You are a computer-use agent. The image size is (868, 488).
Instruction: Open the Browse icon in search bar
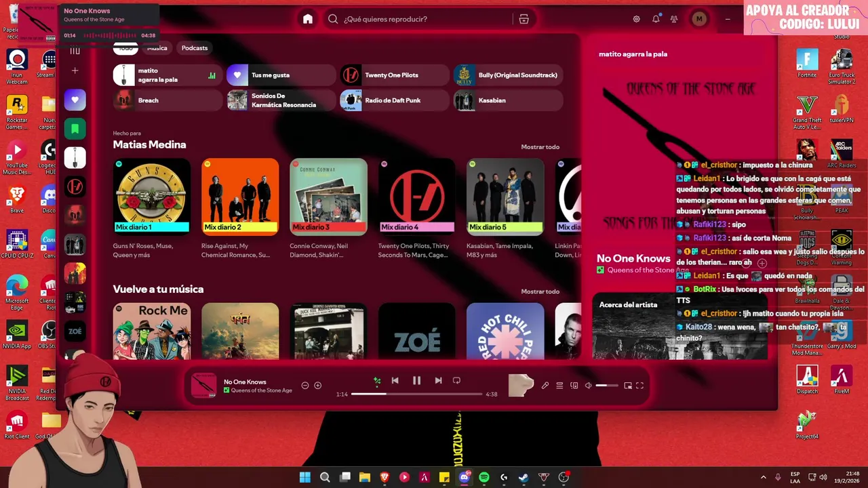524,19
